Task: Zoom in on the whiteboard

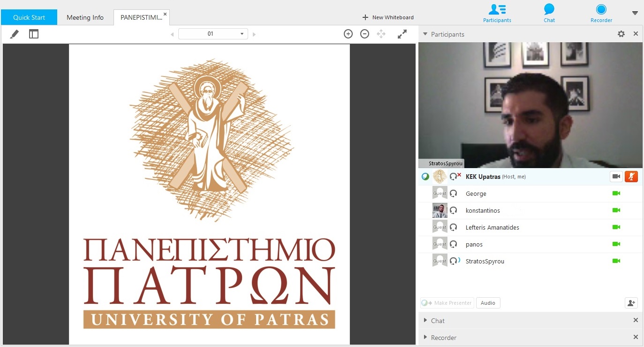Action: pyautogui.click(x=348, y=34)
